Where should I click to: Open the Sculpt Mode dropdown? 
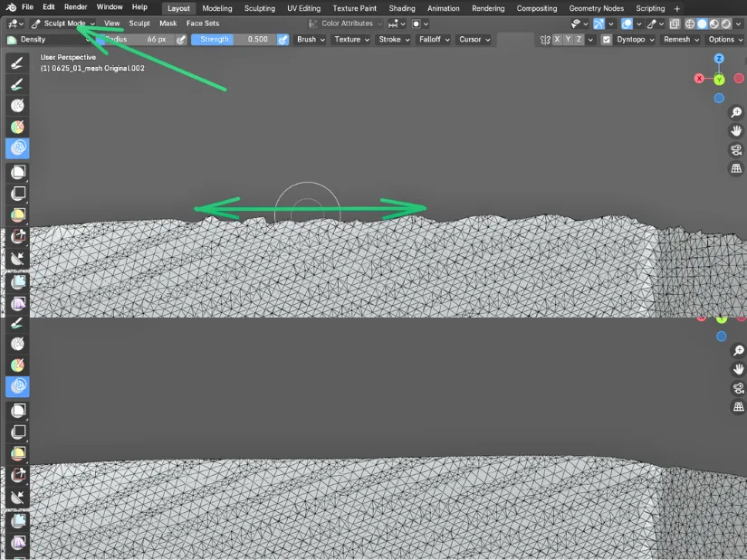click(62, 24)
